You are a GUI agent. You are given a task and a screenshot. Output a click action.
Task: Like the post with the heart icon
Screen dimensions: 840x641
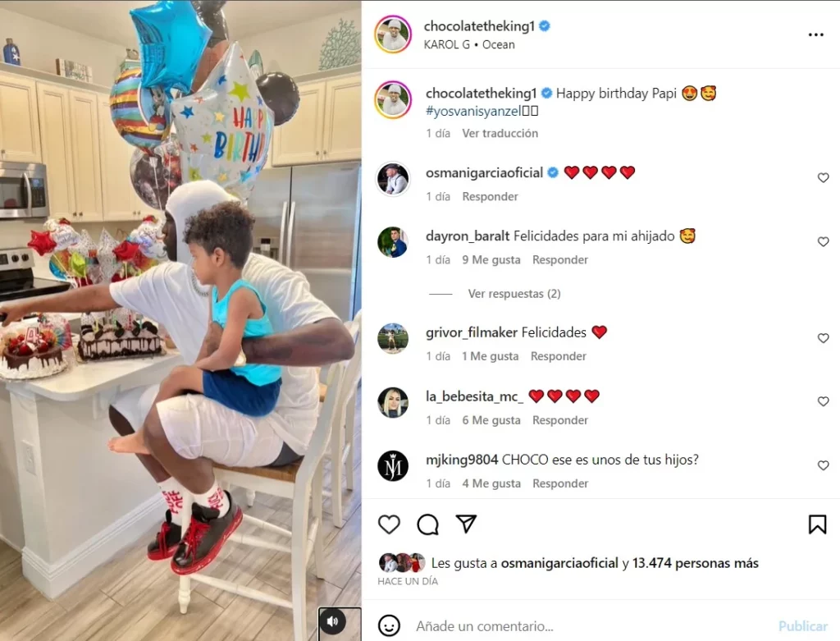point(389,524)
